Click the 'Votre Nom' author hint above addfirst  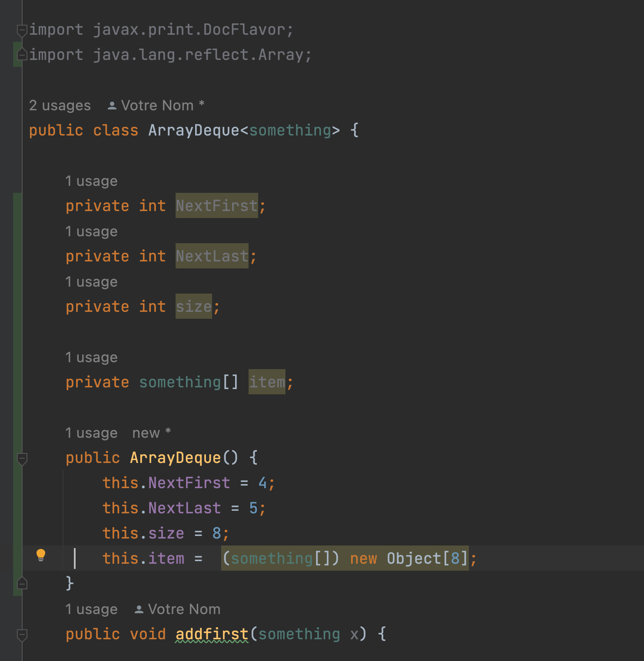tap(184, 609)
